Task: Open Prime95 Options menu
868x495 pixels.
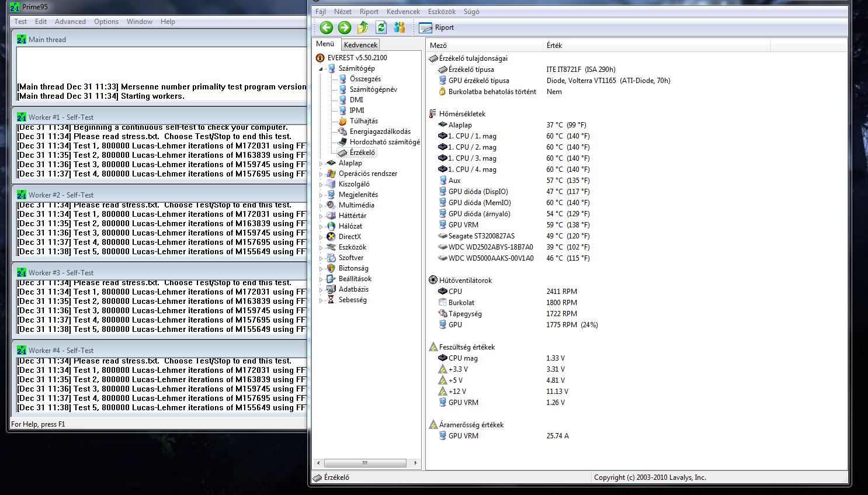Action: click(x=106, y=22)
